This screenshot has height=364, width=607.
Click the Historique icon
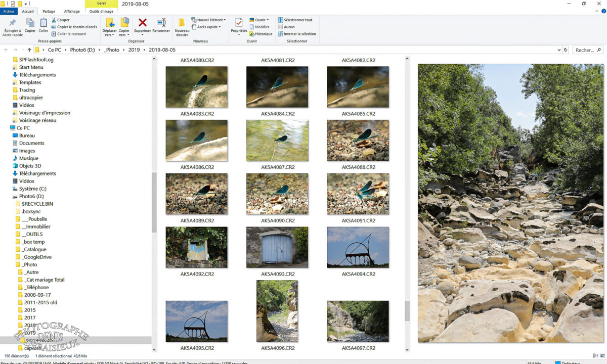[x=261, y=34]
